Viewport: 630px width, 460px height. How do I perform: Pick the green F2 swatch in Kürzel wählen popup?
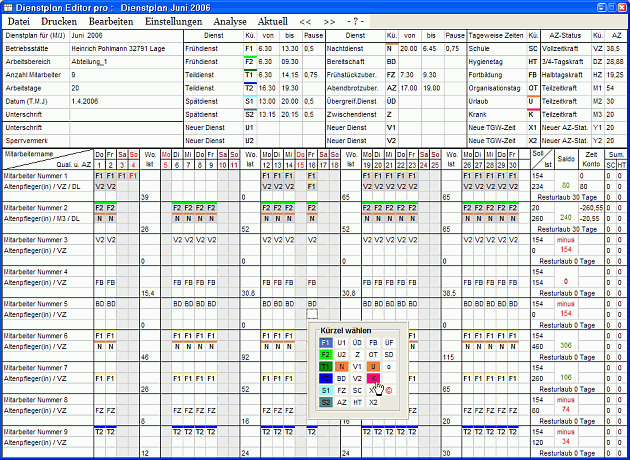tap(325, 355)
